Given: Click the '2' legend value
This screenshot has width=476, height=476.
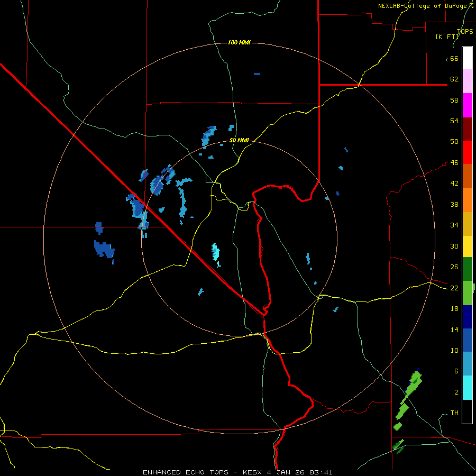Looking at the screenshot, I should 456,392.
